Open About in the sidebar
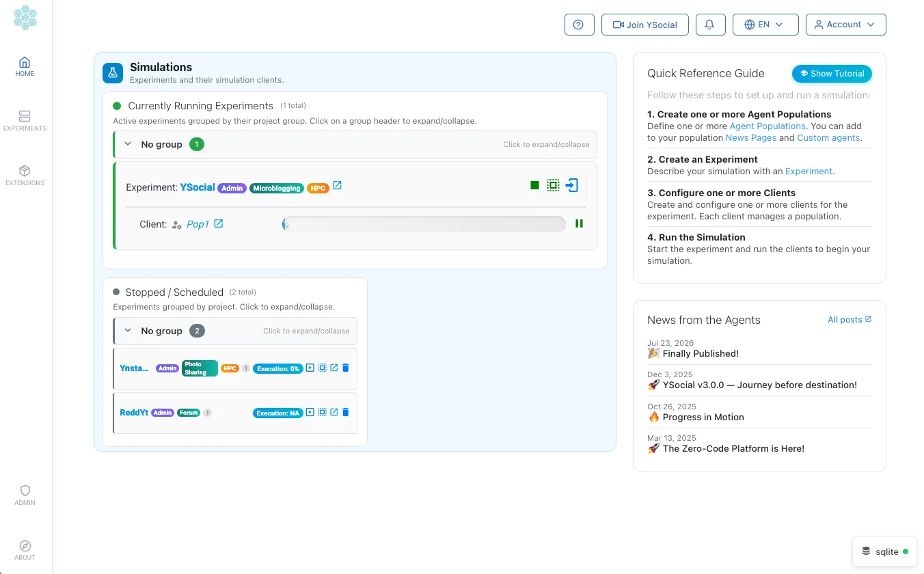Screen dimensions: 924x574 click(25, 550)
